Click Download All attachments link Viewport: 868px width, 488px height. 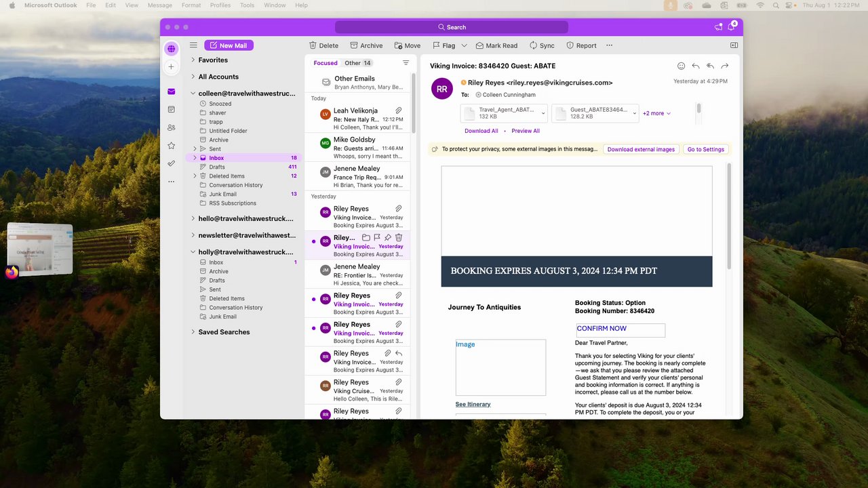coord(481,131)
